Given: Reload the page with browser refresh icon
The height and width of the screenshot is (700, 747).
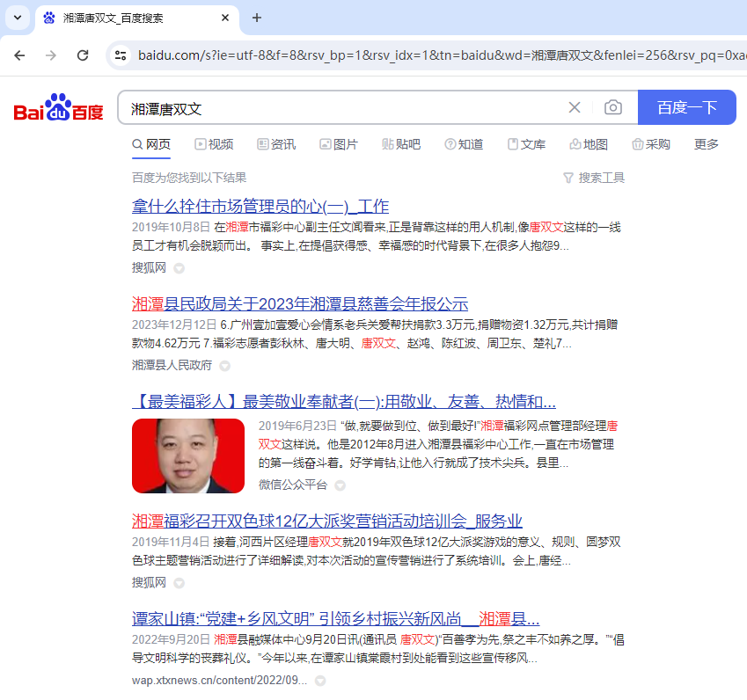Looking at the screenshot, I should coord(83,55).
